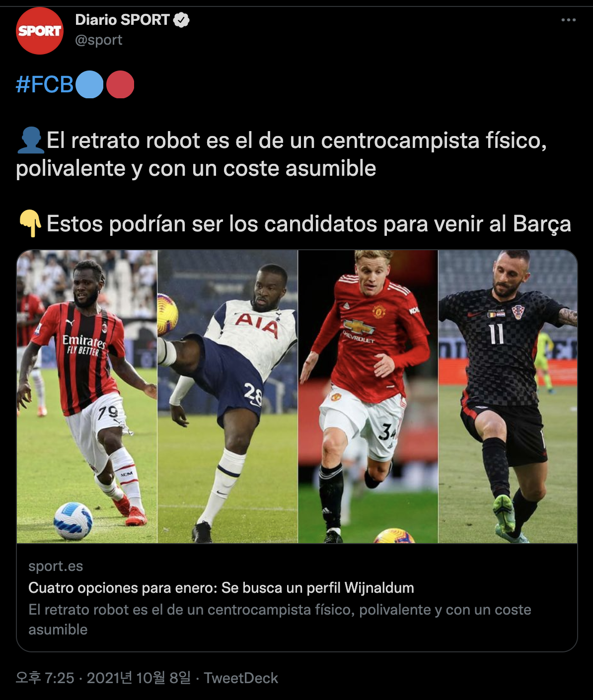The image size is (593, 700).
Task: Open the article headline 'Cuatro opciones para enero'
Action: click(x=221, y=588)
